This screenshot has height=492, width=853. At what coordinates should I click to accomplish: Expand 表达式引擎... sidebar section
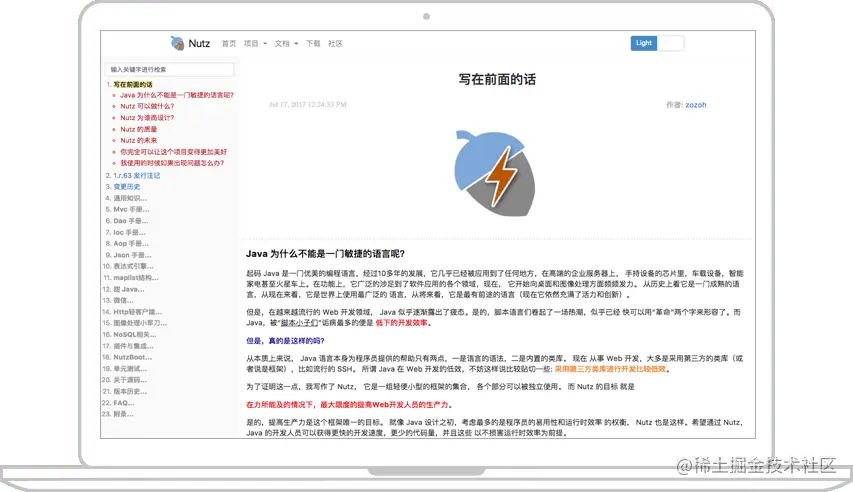pyautogui.click(x=133, y=266)
